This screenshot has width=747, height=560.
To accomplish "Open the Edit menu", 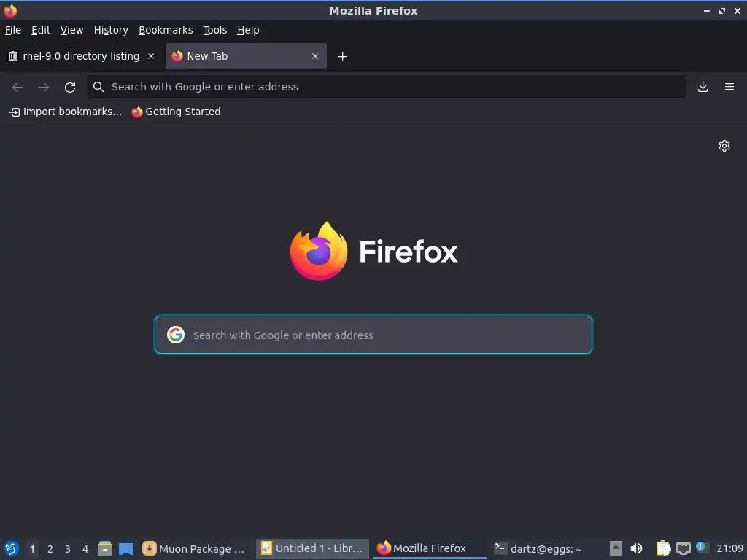I will tap(41, 30).
